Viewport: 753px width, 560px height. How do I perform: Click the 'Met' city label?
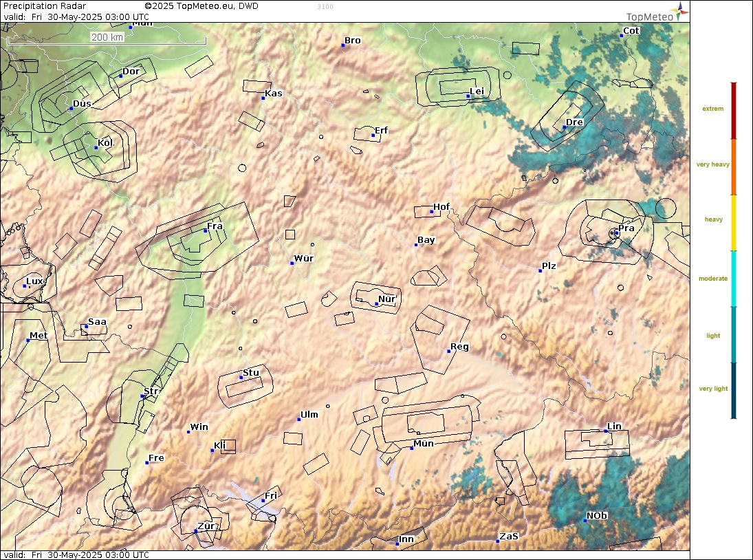pos(39,336)
